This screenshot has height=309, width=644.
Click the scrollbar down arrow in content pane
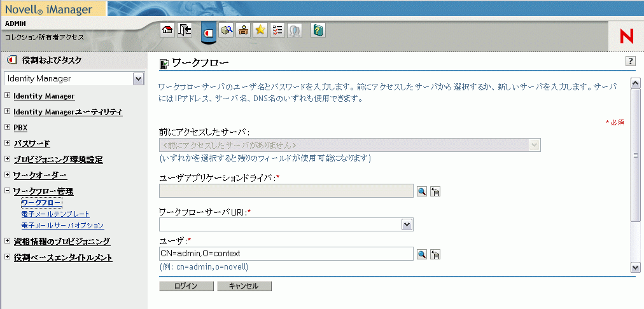tap(635, 268)
